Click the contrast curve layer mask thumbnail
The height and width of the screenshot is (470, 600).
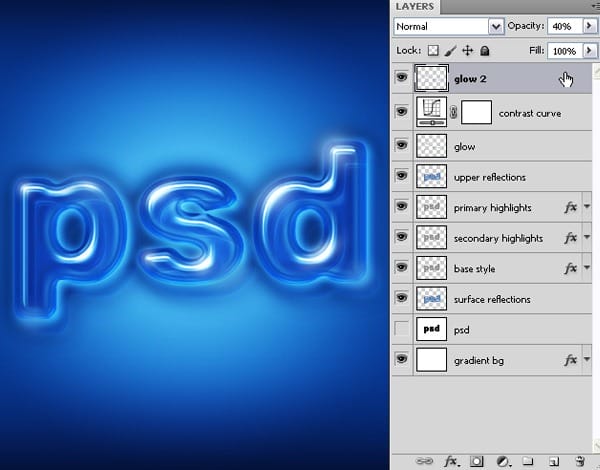[476, 112]
